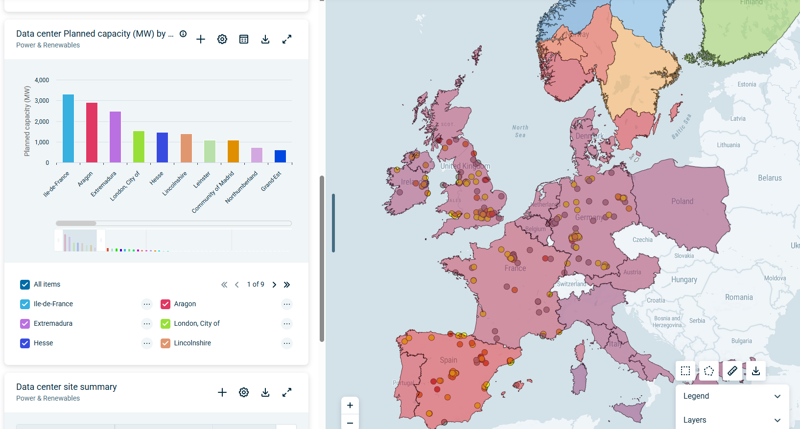Click the 'Data center site summary' title
800x429 pixels.
tap(66, 387)
